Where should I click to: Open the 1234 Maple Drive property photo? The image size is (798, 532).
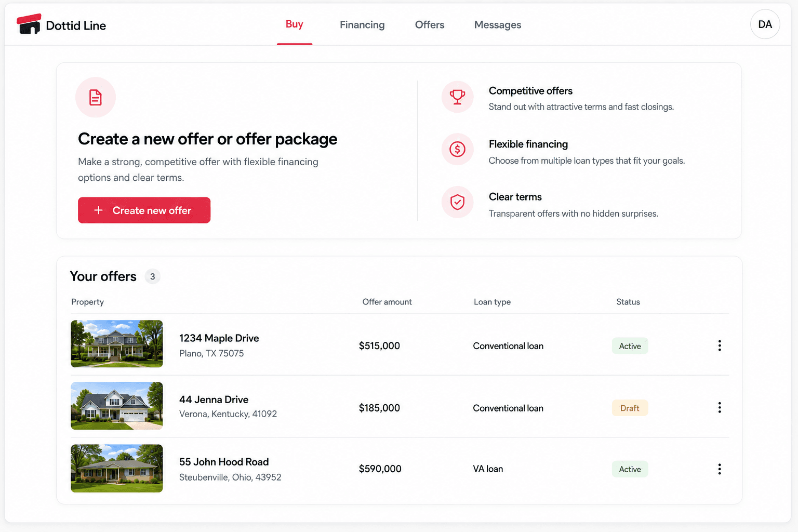coord(117,344)
